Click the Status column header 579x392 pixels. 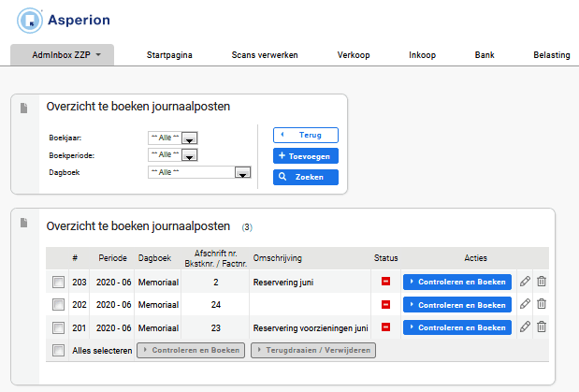(386, 258)
